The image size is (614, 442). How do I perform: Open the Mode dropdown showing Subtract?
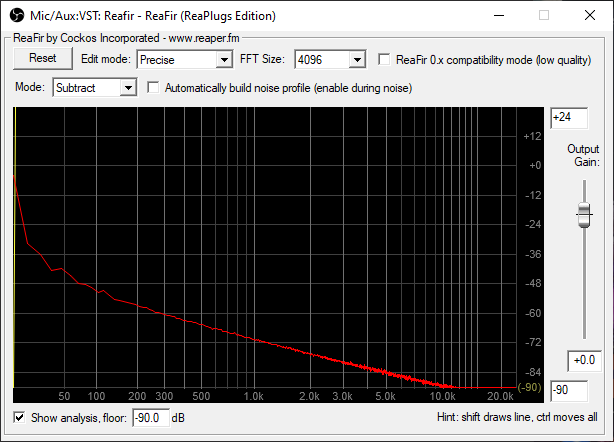pyautogui.click(x=94, y=87)
